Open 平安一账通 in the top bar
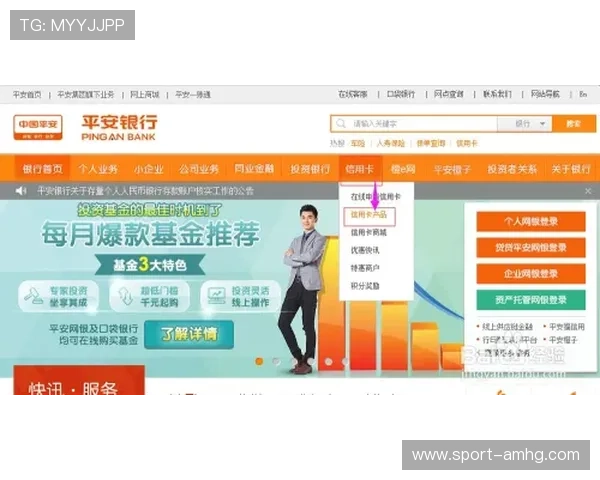Viewport: 600px width, 480px height. (193, 95)
